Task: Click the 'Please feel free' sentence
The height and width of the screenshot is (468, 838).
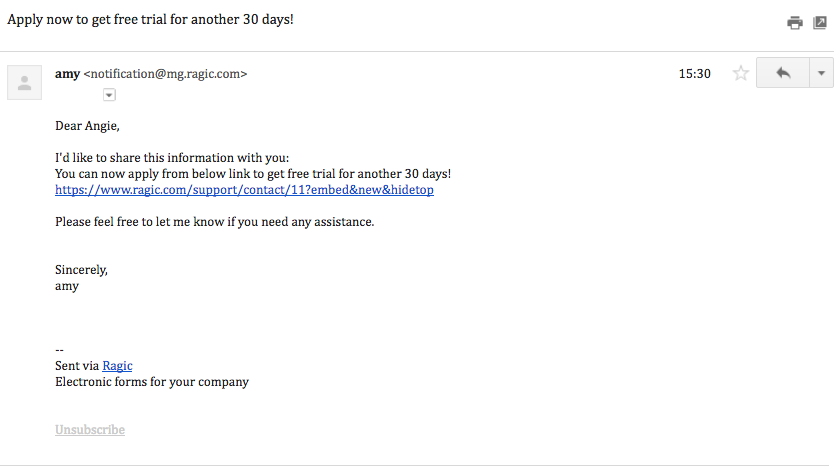Action: click(214, 222)
